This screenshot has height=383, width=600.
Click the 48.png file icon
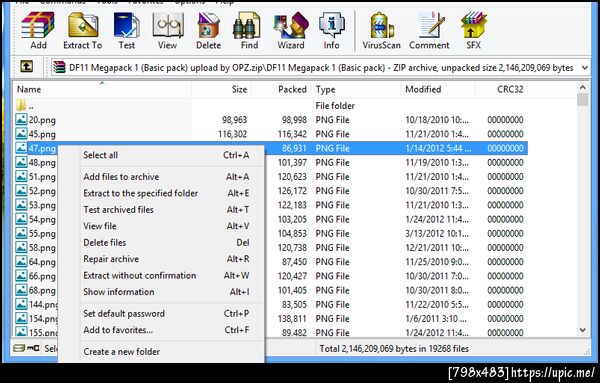21,162
